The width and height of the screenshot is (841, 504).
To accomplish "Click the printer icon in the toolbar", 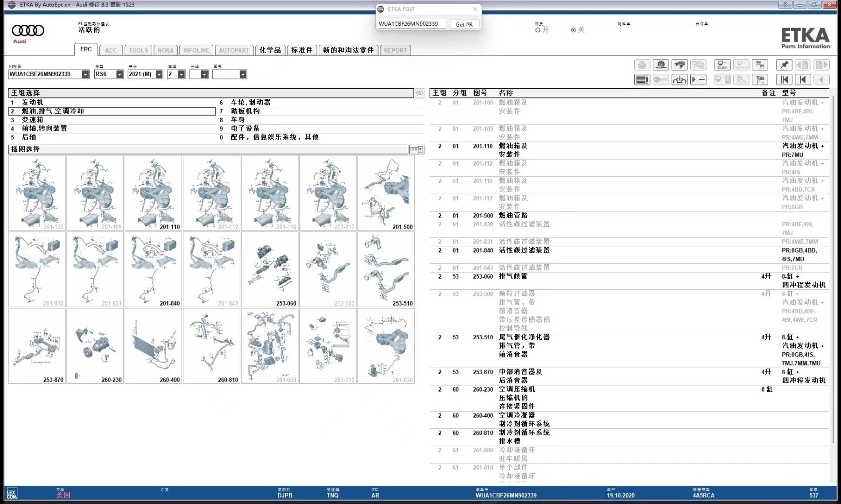I will pos(642,65).
